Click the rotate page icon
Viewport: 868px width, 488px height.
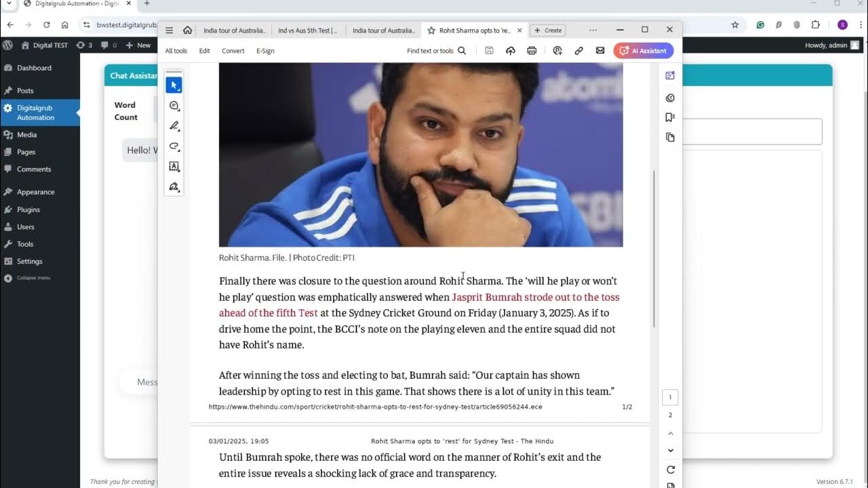(x=671, y=470)
